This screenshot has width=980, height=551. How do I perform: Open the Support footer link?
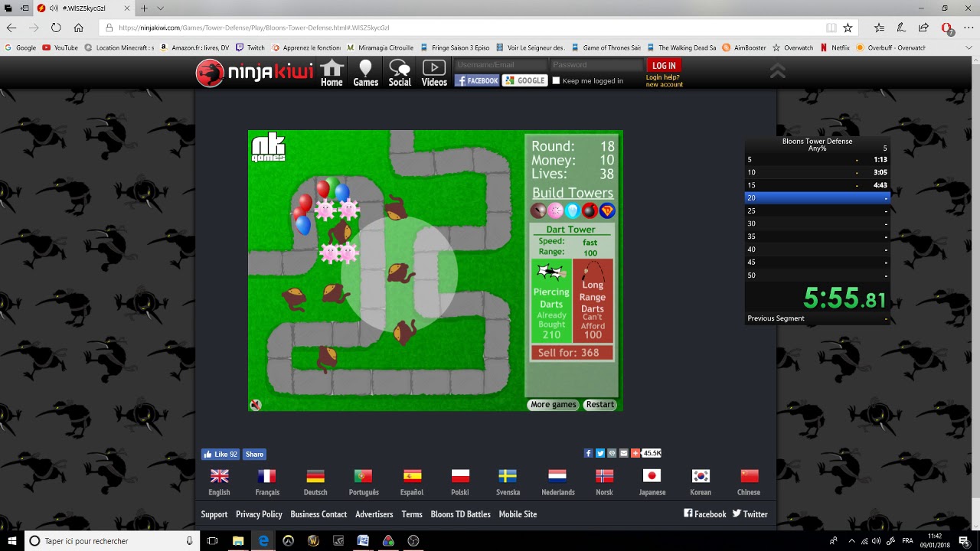point(214,514)
